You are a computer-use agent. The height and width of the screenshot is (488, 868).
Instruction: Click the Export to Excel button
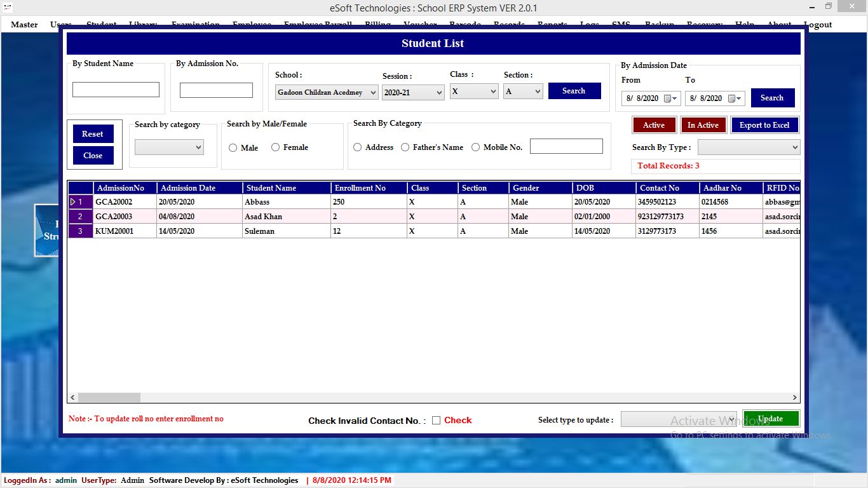click(764, 125)
